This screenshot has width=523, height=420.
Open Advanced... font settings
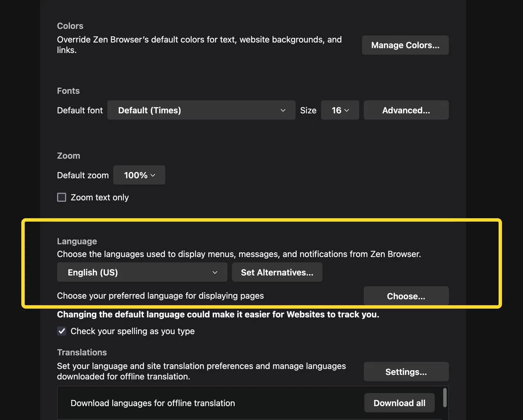point(406,110)
